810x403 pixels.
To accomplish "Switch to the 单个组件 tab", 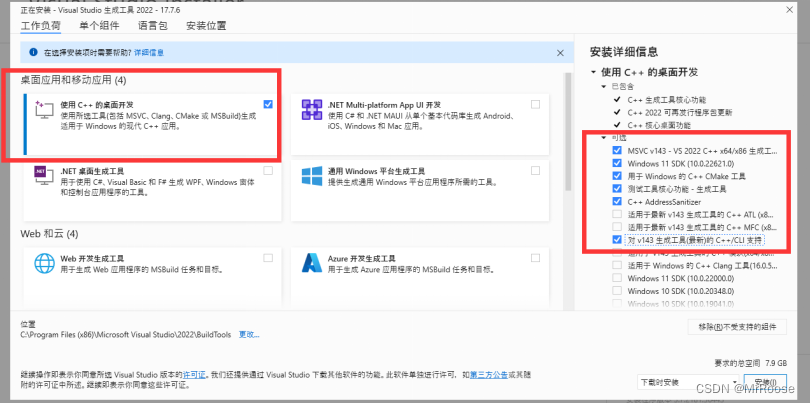I will coord(99,26).
